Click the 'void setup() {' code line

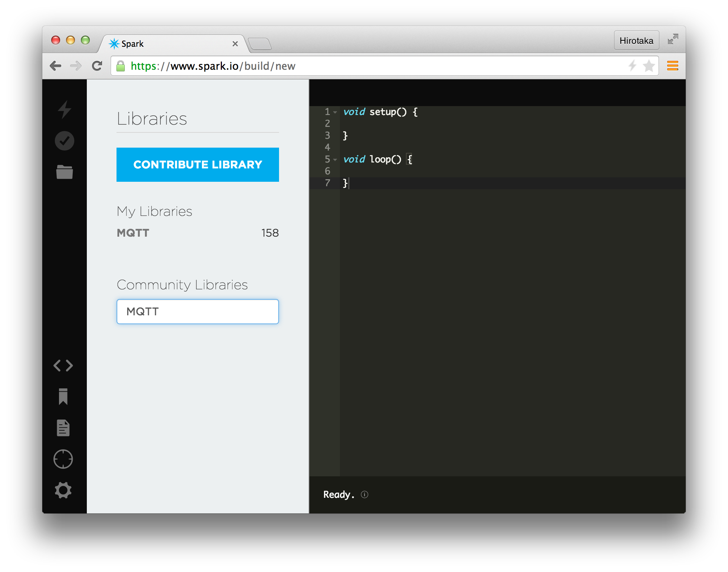[381, 112]
